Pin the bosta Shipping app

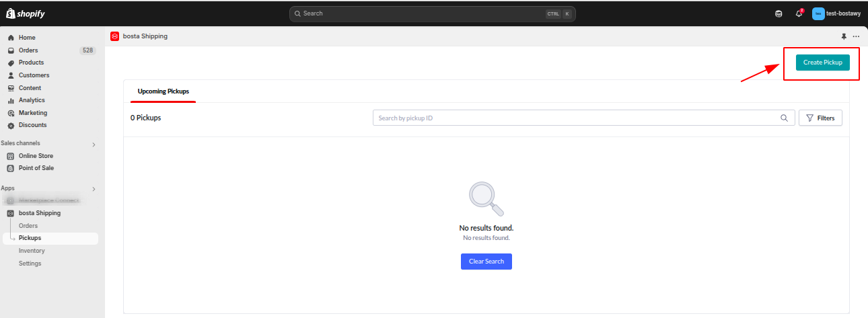coord(844,36)
